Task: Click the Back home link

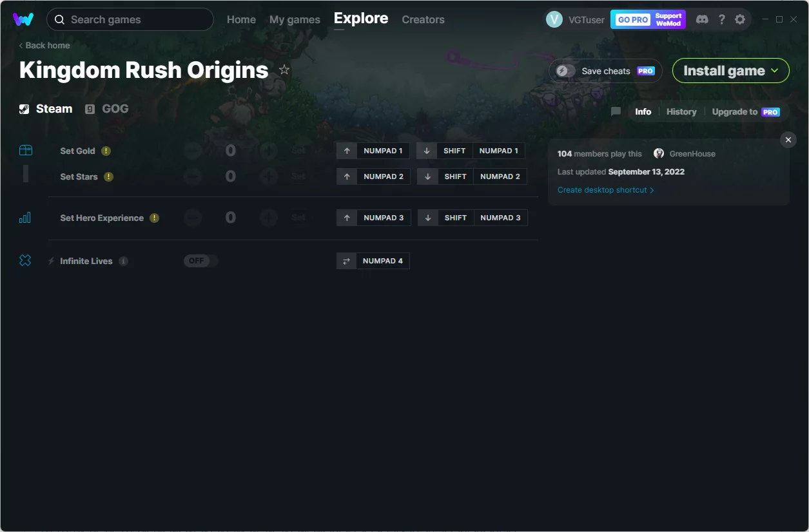Action: [x=44, y=45]
